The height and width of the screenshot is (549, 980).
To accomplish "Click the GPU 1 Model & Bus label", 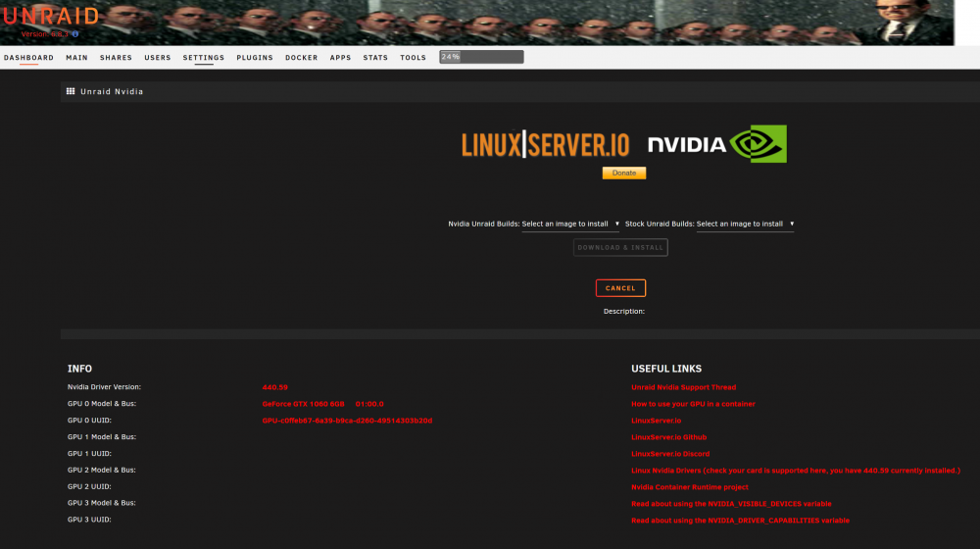I will (x=102, y=437).
